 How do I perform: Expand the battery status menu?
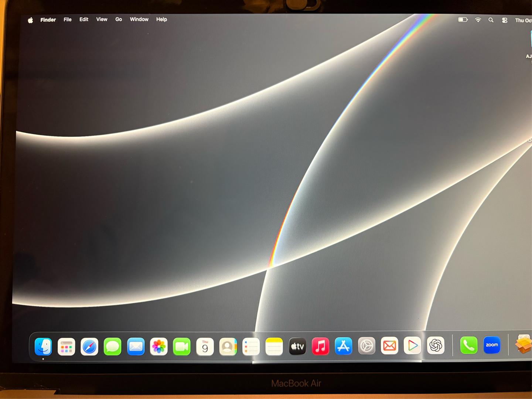click(463, 20)
